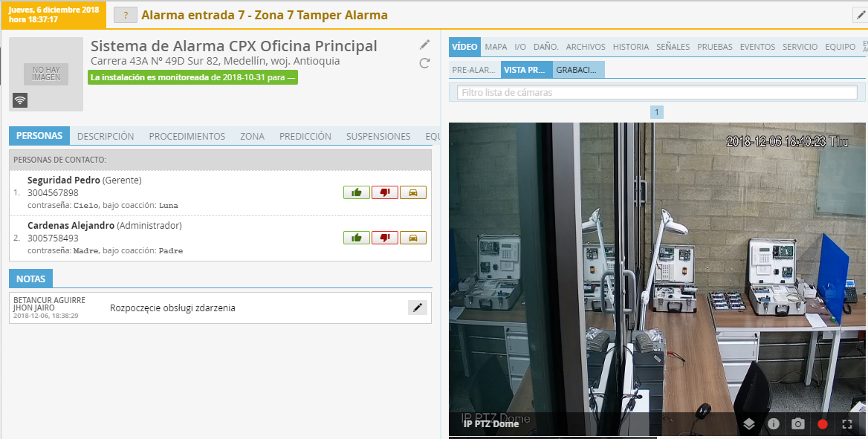Switch to SUSPENSIONES tab

[x=379, y=136]
